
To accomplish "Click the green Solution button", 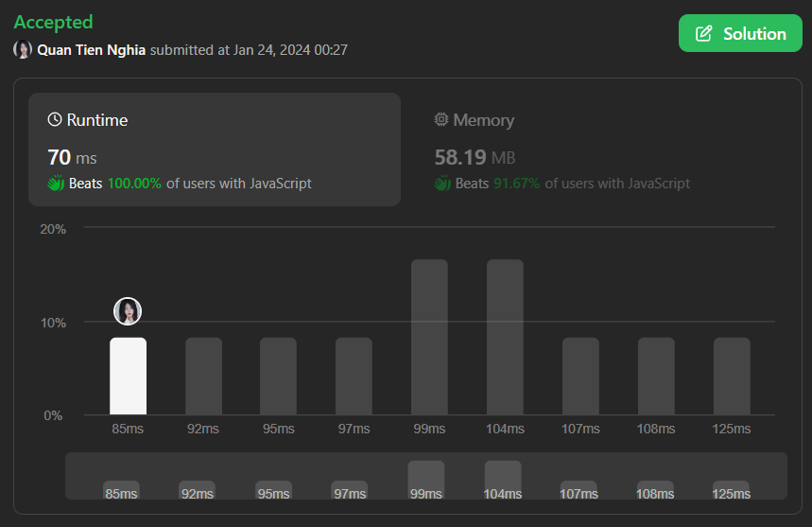I will 740,33.
